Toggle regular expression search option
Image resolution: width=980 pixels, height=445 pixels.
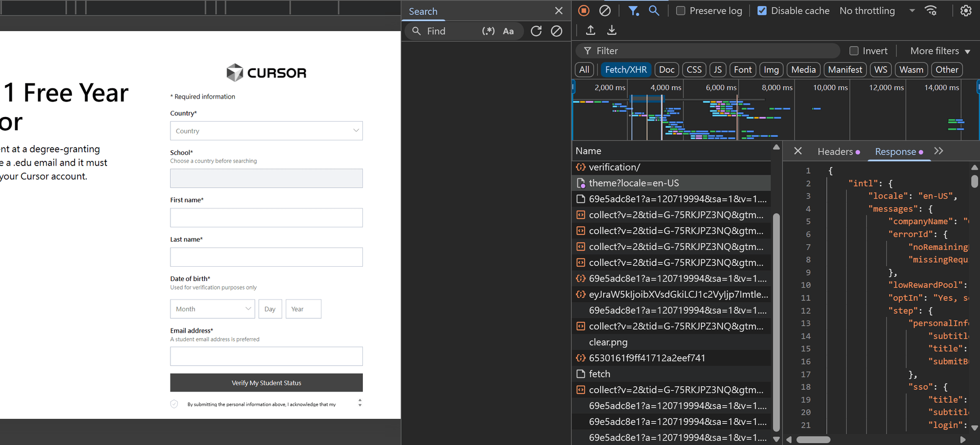488,31
